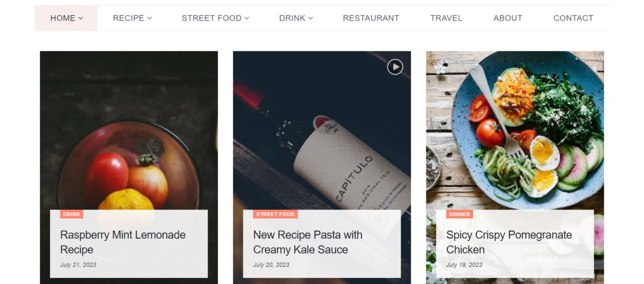Click the July 21, 2023 date
Image resolution: width=644 pixels, height=284 pixels.
78,265
